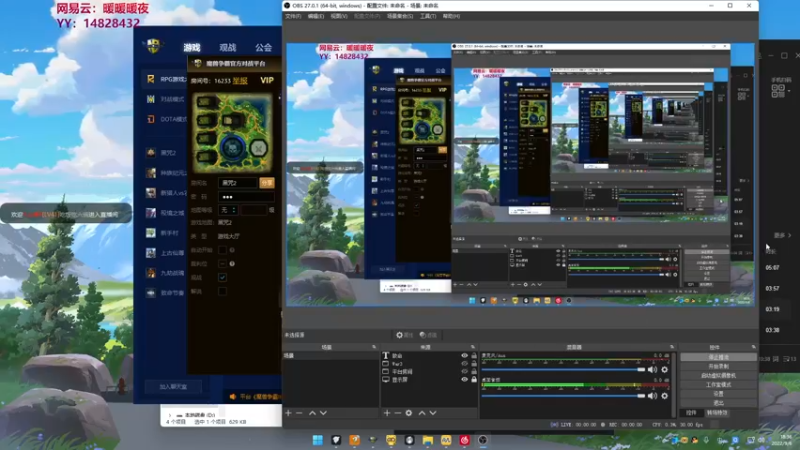This screenshot has height=450, width=800.
Task: Switch to the 观战 tab in game platform
Action: pyautogui.click(x=228, y=47)
